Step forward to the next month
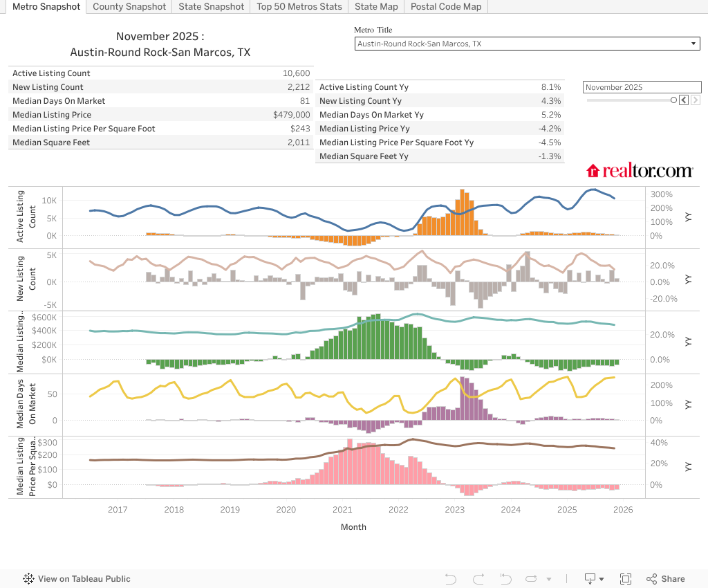708x588 pixels. coord(695,100)
